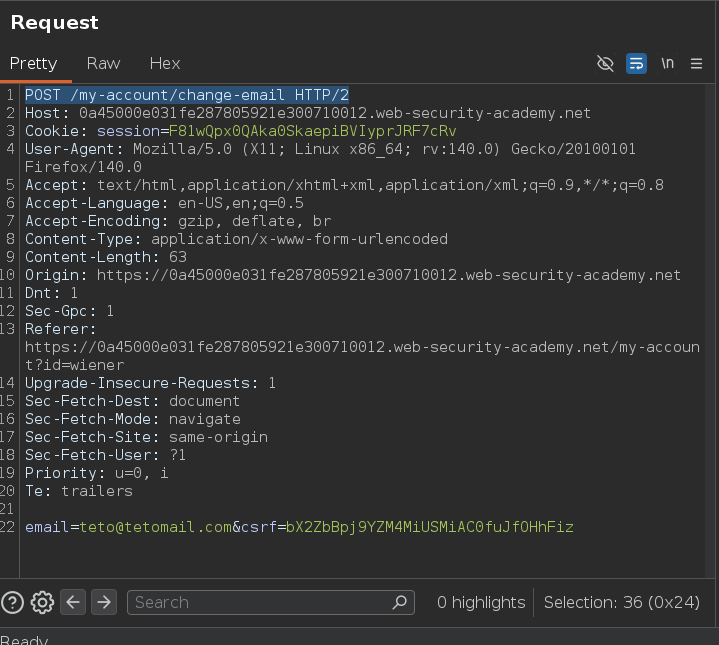Switch to the Raw tab
719x645 pixels.
tap(103, 63)
